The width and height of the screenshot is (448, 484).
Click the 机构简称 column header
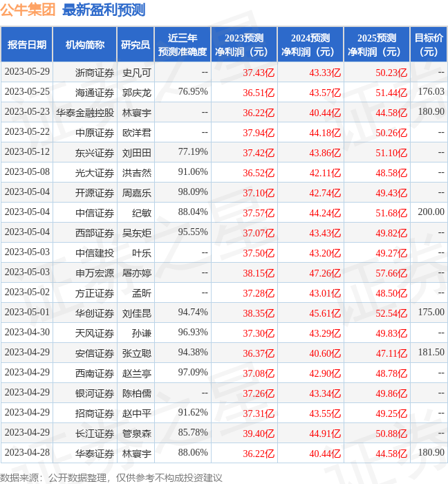[85, 44]
